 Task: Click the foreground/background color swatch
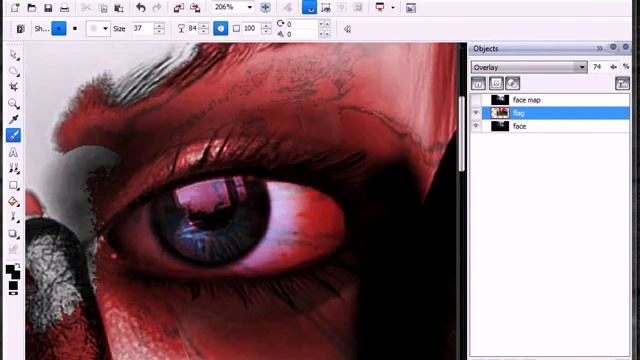(x=13, y=272)
